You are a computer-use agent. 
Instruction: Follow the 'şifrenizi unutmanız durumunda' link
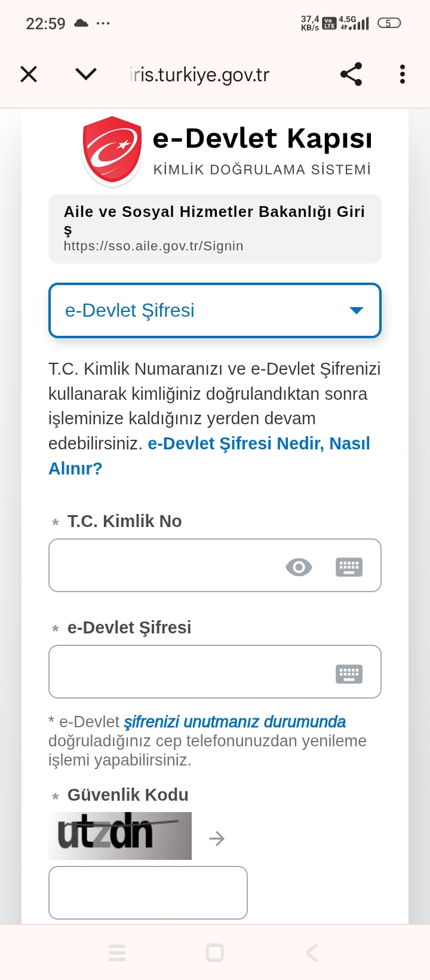pyautogui.click(x=235, y=722)
